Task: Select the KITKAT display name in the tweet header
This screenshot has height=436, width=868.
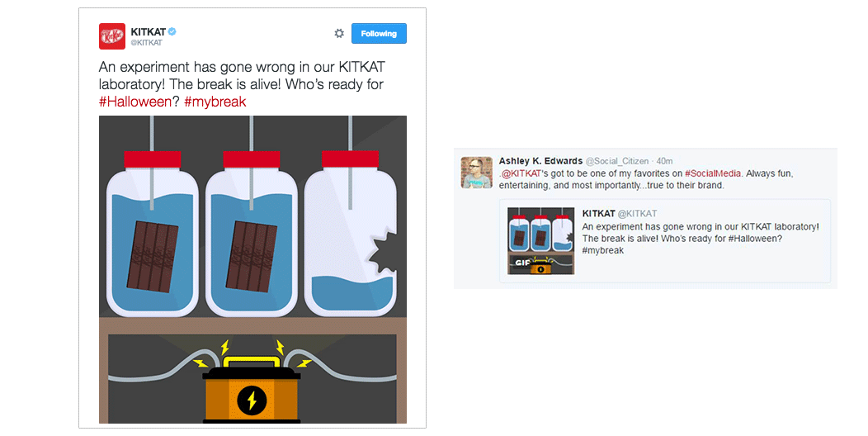Action: 148,31
